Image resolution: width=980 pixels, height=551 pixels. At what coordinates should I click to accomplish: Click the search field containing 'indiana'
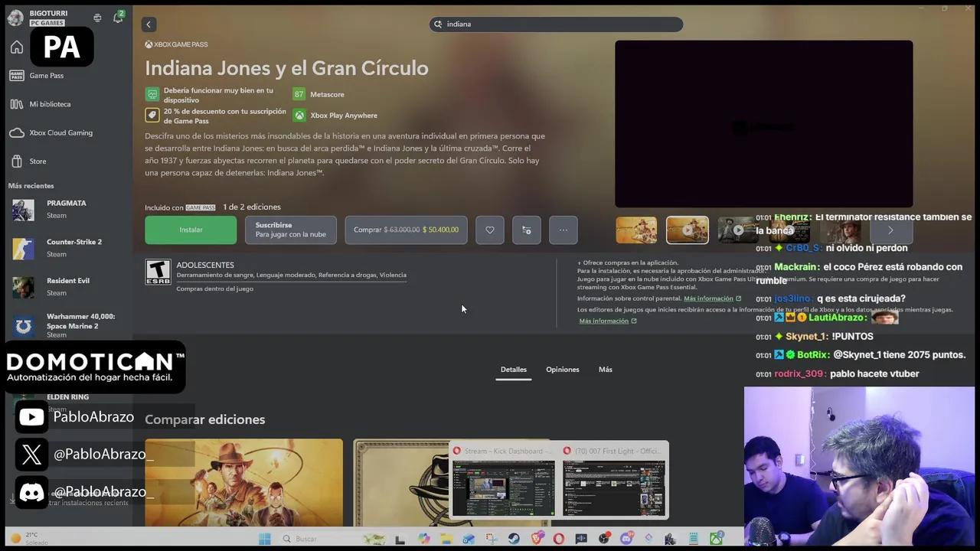[x=556, y=24]
